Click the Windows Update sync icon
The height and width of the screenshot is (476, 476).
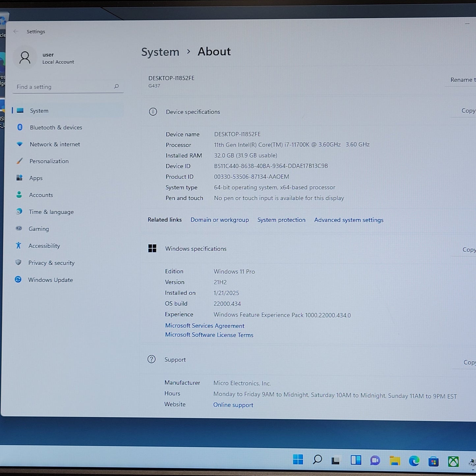[18, 279]
